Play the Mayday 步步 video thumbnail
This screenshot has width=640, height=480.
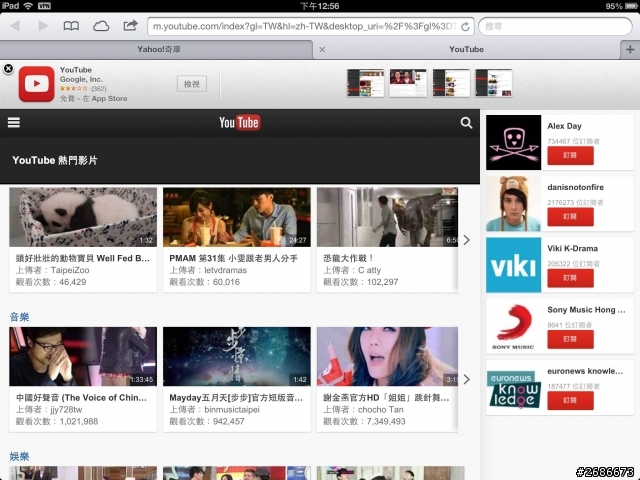[x=237, y=356]
